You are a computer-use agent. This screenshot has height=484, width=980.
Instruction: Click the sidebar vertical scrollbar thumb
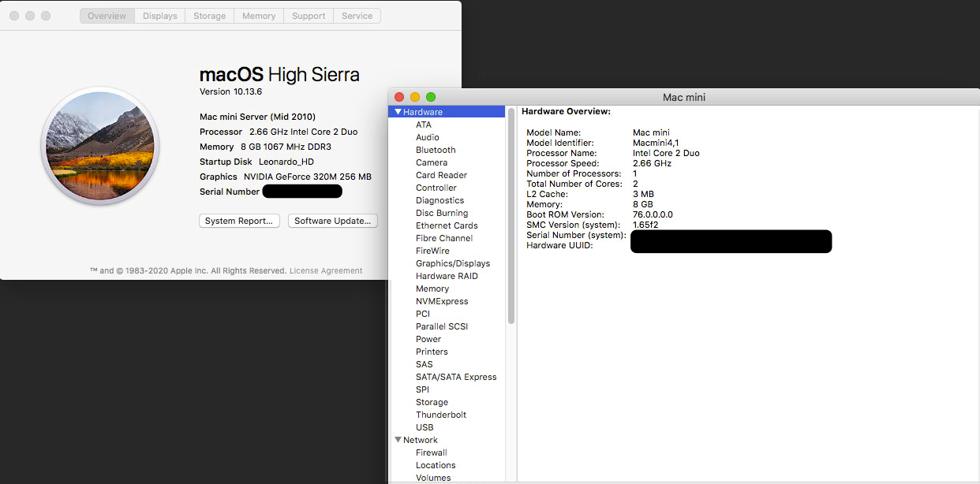click(x=511, y=217)
